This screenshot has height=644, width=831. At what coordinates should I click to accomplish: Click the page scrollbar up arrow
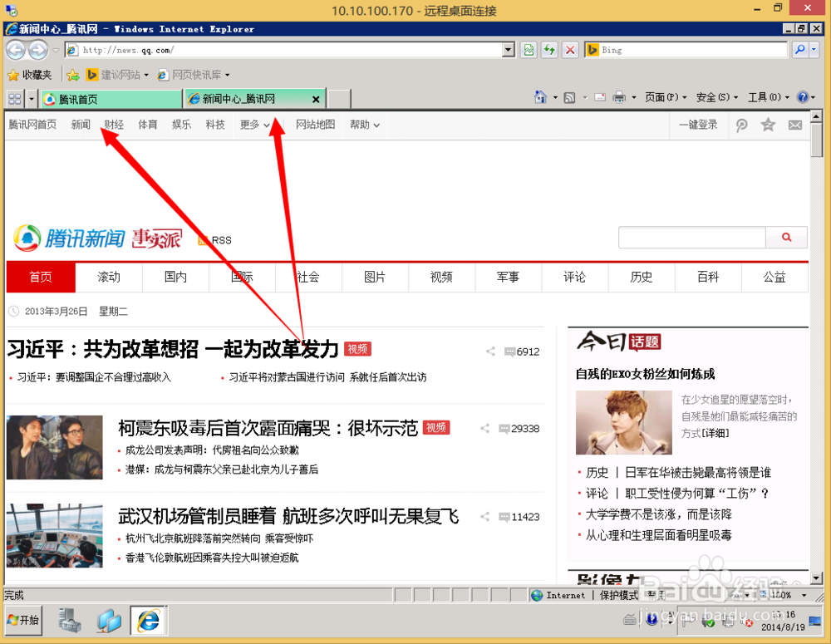(816, 116)
